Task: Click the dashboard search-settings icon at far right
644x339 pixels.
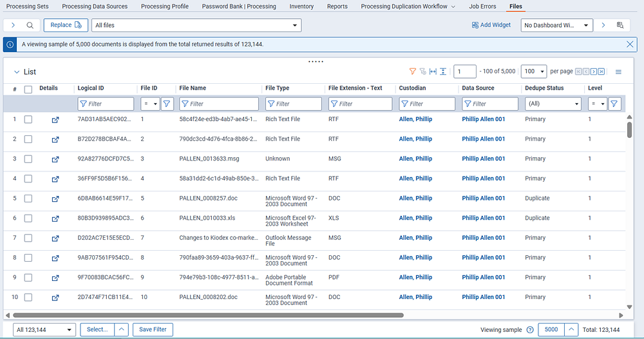Action: click(620, 25)
